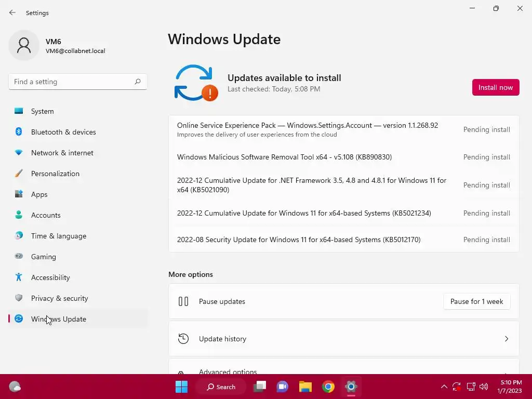Open File Explorer from the taskbar
The image size is (532, 399).
click(x=305, y=387)
